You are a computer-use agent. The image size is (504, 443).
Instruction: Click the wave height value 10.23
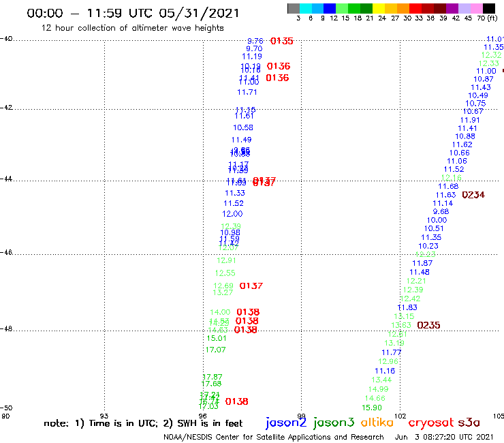(428, 246)
